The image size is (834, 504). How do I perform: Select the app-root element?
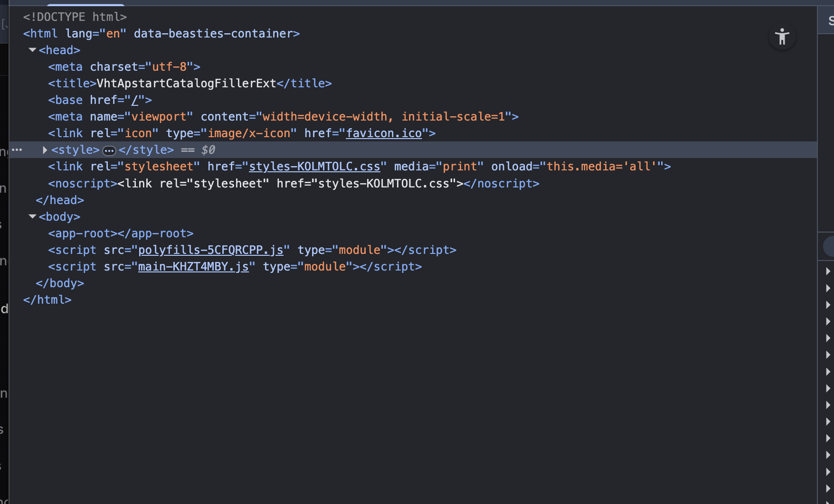tap(121, 233)
